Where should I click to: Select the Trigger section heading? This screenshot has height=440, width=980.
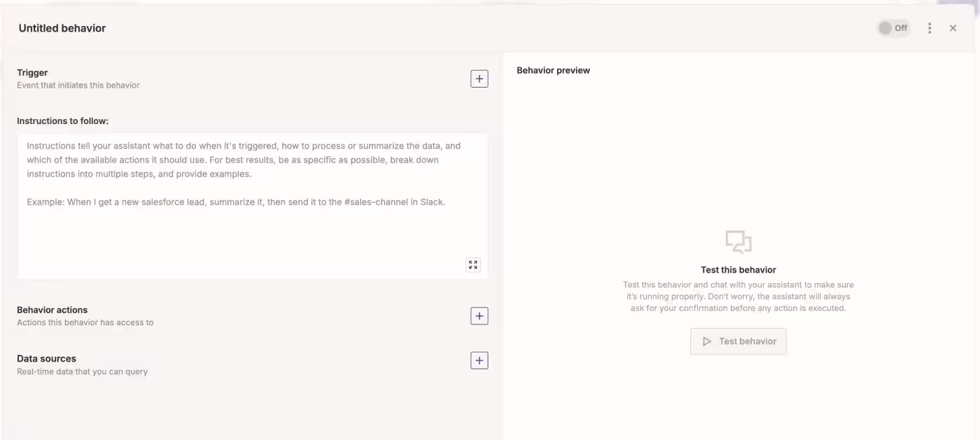tap(32, 72)
